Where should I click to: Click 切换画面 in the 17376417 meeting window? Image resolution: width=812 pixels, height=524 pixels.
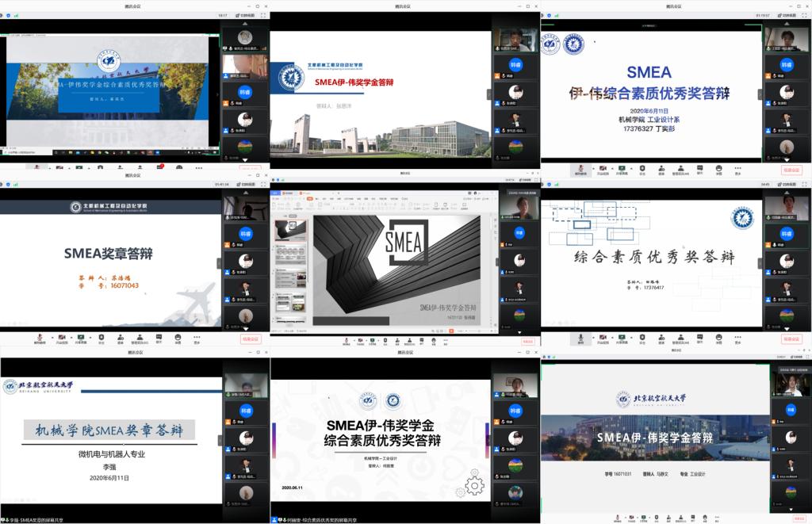[x=787, y=184]
